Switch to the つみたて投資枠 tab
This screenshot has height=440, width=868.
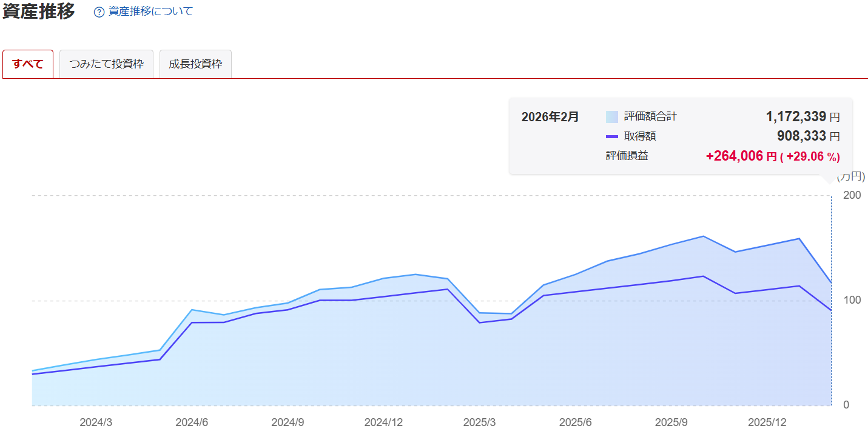(107, 64)
